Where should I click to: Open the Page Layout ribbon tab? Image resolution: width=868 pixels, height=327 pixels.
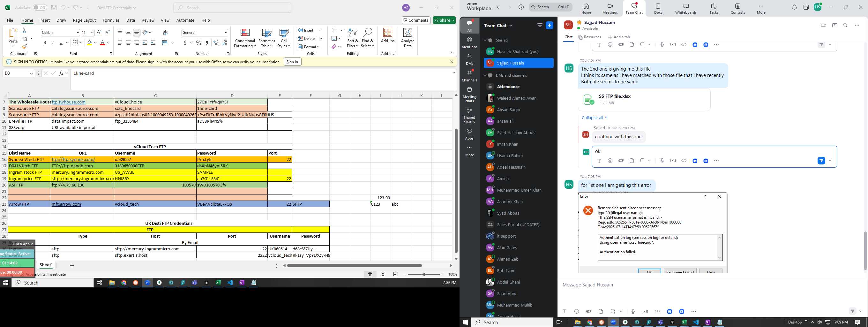tap(84, 20)
